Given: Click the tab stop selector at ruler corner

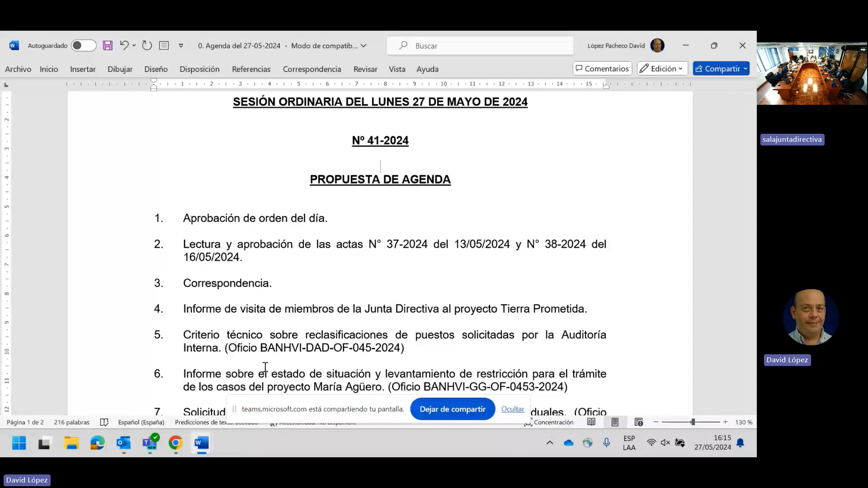Looking at the screenshot, I should 6,85.
